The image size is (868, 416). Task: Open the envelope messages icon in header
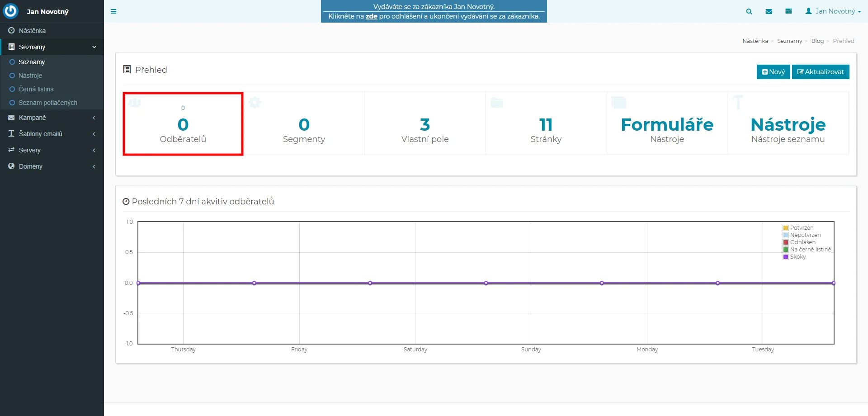point(769,11)
